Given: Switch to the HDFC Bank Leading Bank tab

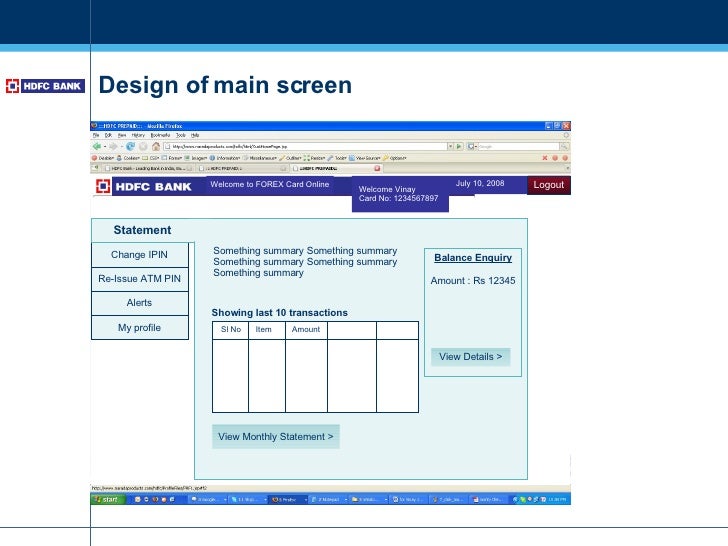Looking at the screenshot, I should click(149, 168).
